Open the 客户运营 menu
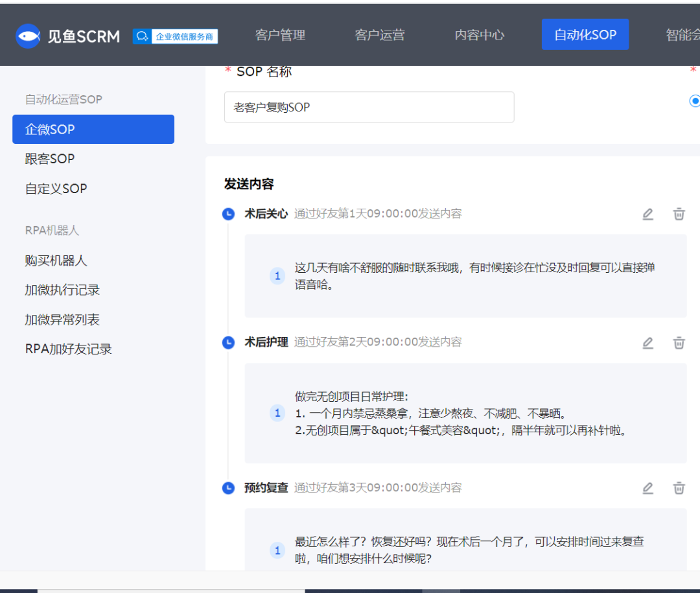The width and height of the screenshot is (700, 593). pyautogui.click(x=379, y=35)
